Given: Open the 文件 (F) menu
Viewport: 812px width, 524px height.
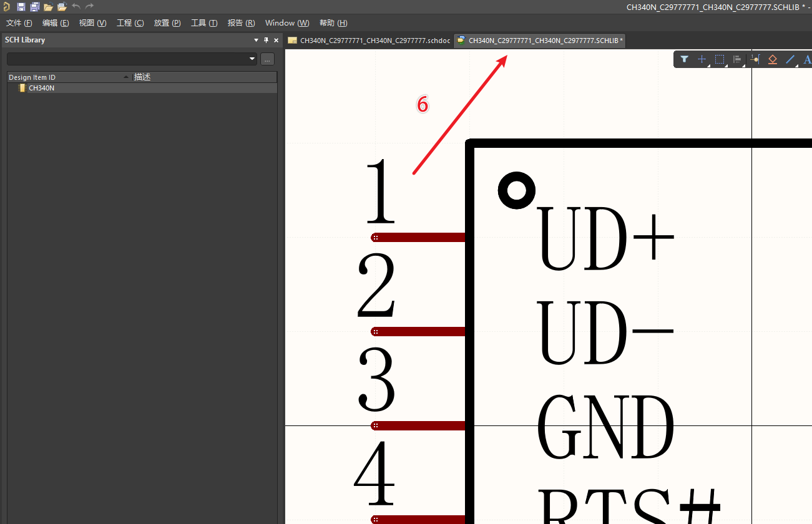Looking at the screenshot, I should (x=19, y=23).
